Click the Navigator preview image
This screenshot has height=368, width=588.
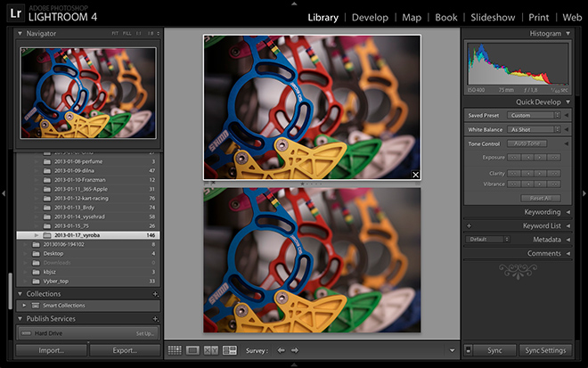coord(88,93)
